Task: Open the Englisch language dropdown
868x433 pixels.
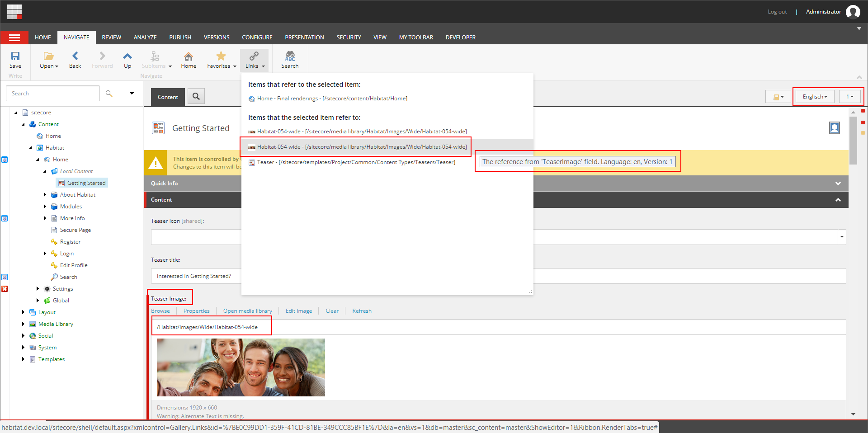Action: coord(815,97)
